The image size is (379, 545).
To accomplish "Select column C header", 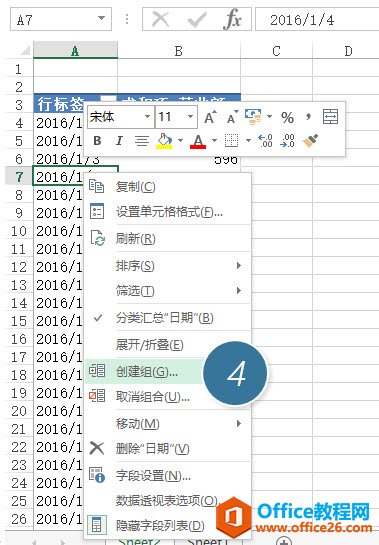I will point(276,50).
